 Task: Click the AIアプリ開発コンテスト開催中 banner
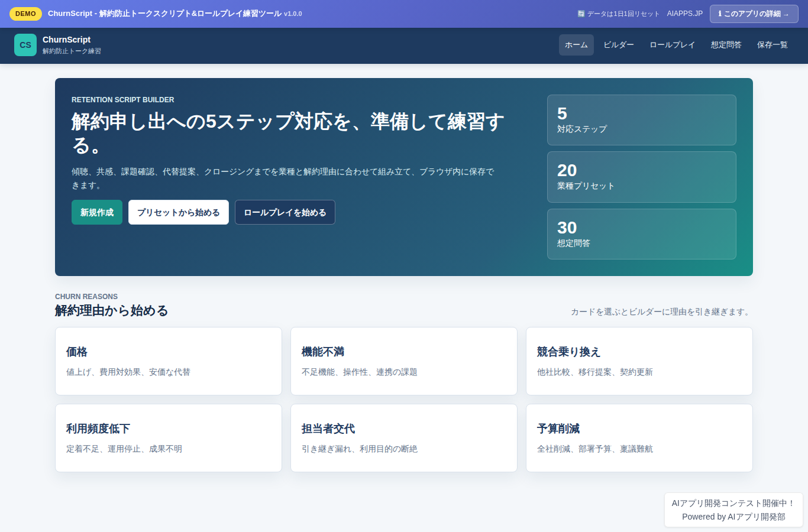pos(733,503)
